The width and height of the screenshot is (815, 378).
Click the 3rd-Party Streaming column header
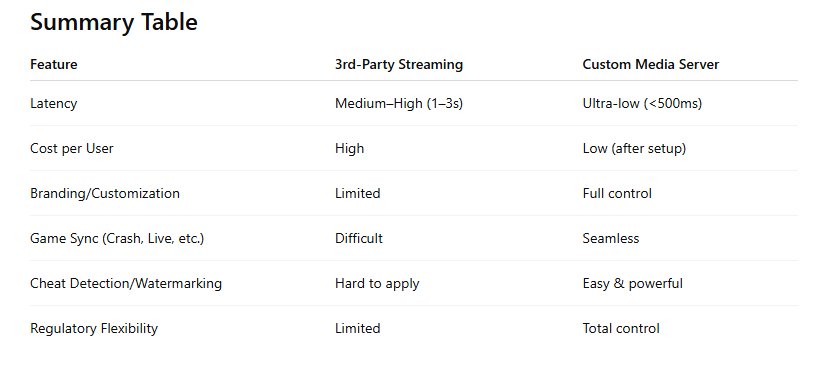[x=399, y=64]
